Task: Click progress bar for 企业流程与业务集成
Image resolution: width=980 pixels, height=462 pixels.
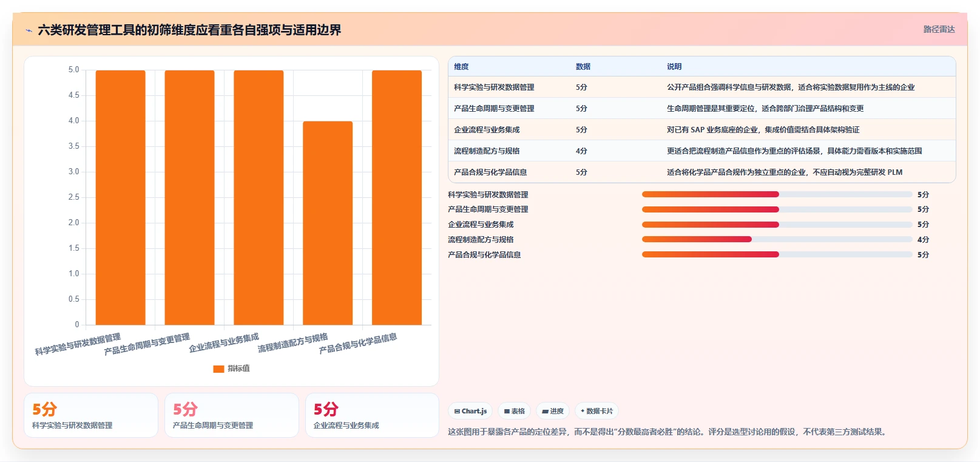Action: (777, 225)
